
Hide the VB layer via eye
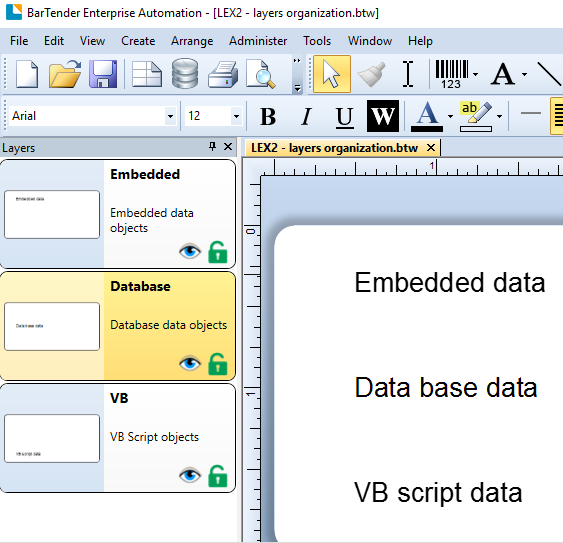point(190,475)
